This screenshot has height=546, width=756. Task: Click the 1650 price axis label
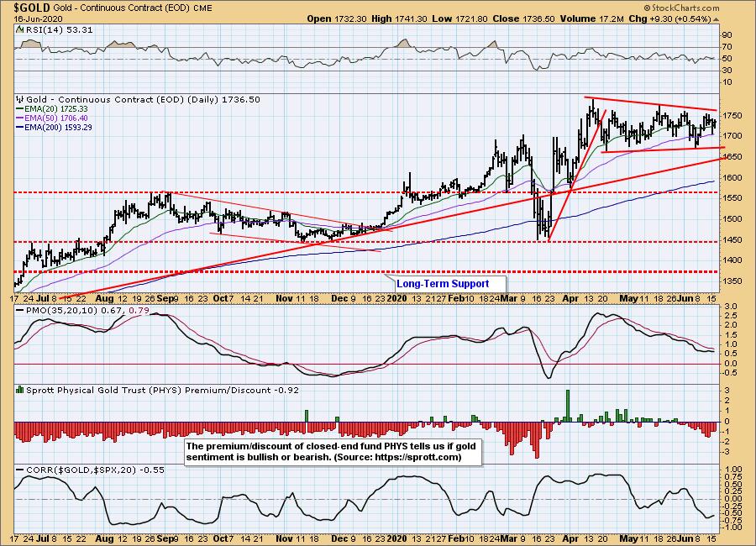coord(732,157)
